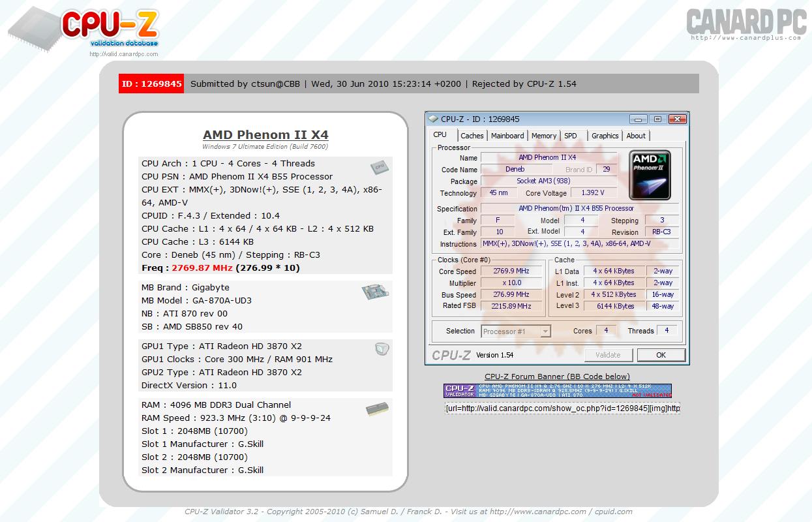
Task: Click the copyright footer text
Action: tap(408, 512)
